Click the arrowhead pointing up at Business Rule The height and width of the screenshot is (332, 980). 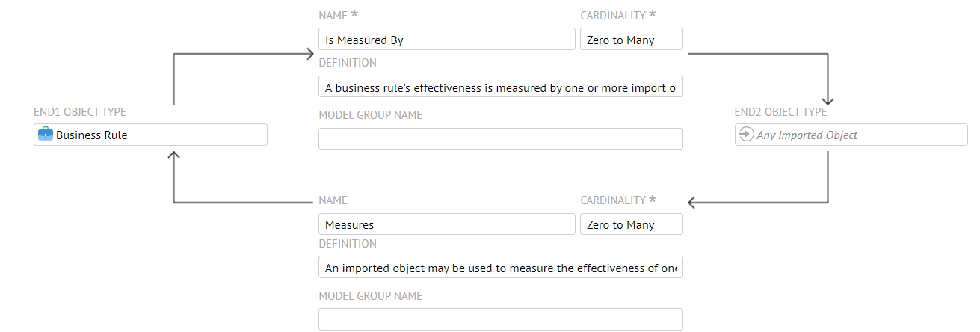[173, 155]
